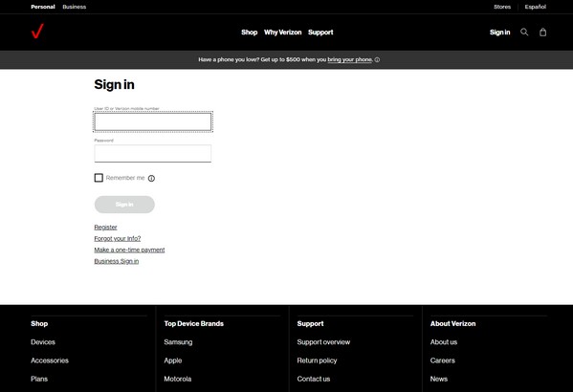Viewport: 573px width, 392px height.
Task: Open the Stores link
Action: pyautogui.click(x=502, y=7)
